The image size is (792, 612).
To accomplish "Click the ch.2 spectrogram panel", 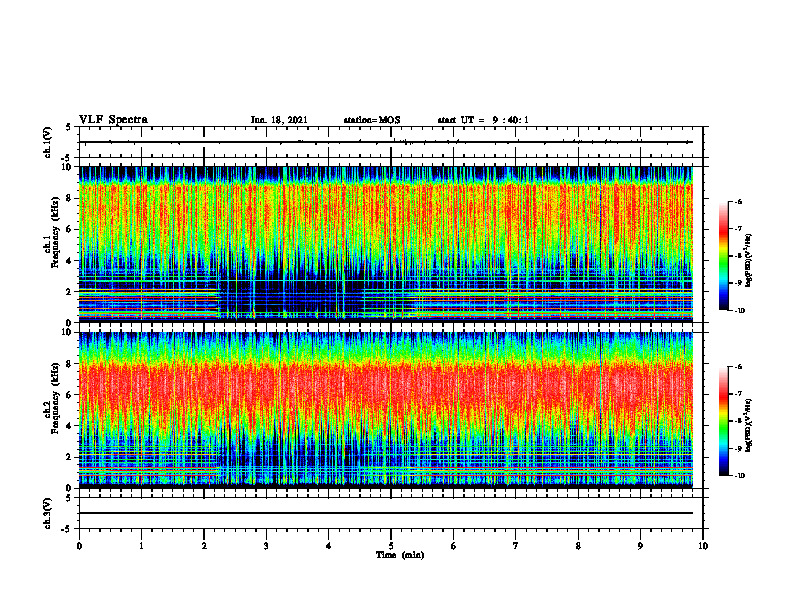I will (386, 410).
